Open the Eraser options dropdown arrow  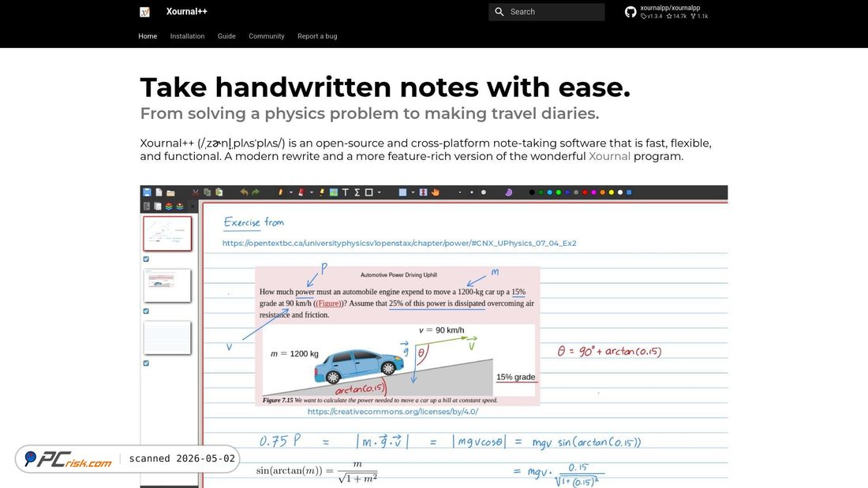[312, 192]
